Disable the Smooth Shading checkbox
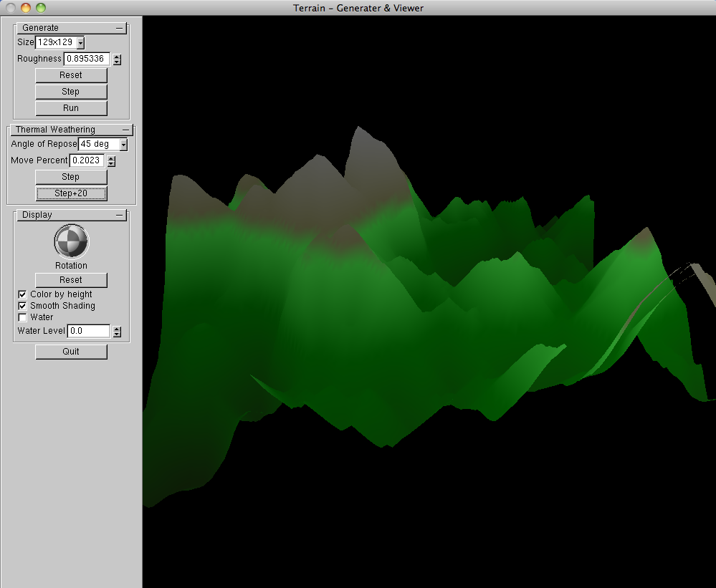 (22, 306)
